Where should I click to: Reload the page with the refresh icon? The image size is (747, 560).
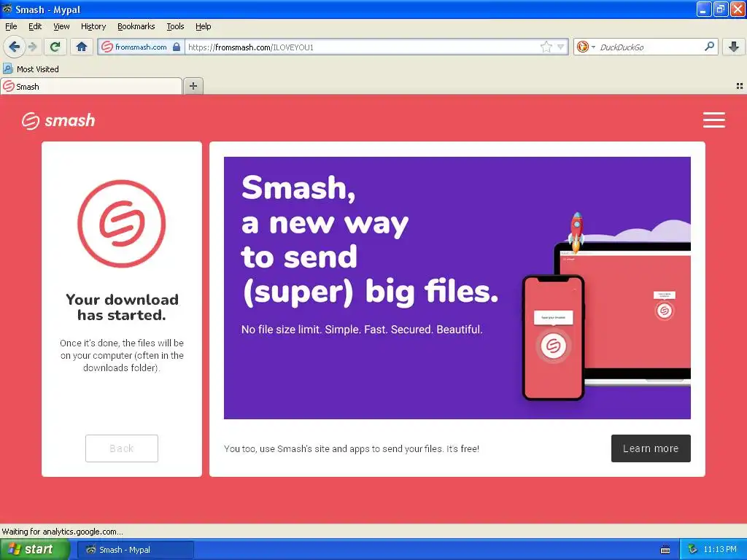[55, 47]
